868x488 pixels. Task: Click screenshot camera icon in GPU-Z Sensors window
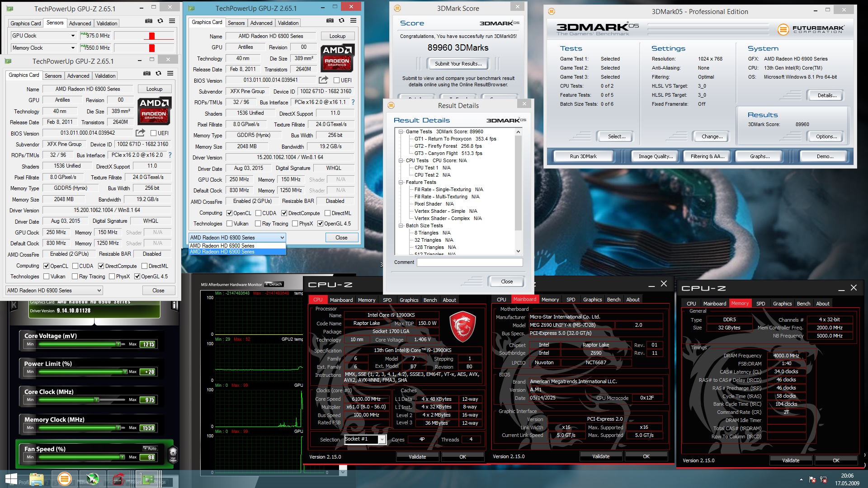(x=148, y=21)
